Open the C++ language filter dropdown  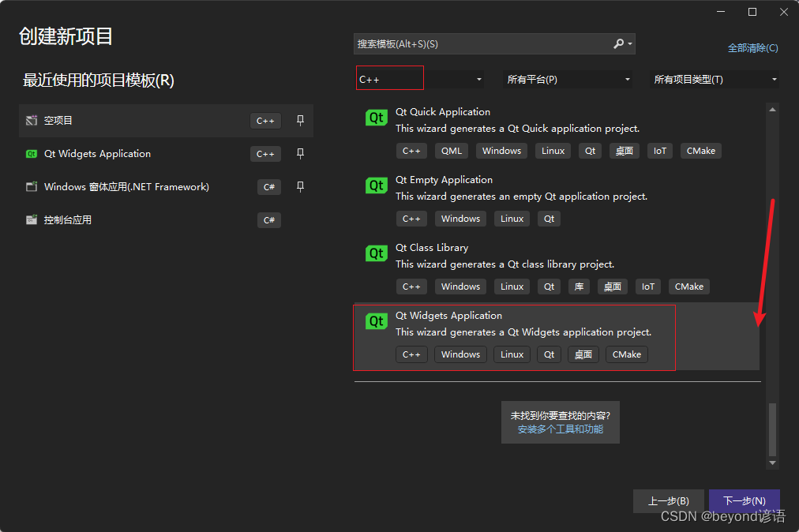point(420,80)
